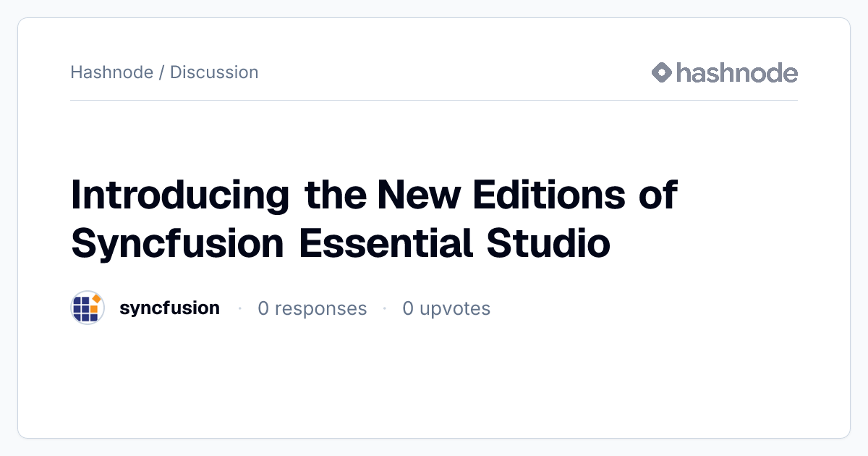Viewport: 868px width, 456px height.
Task: Click the slash between Hashnode and Discussion
Action: coord(162,72)
